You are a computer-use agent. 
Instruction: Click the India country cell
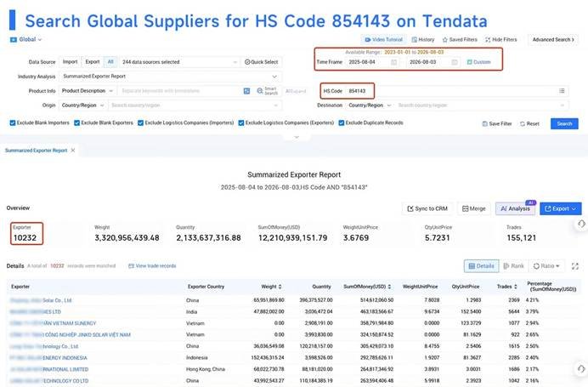[191, 311]
